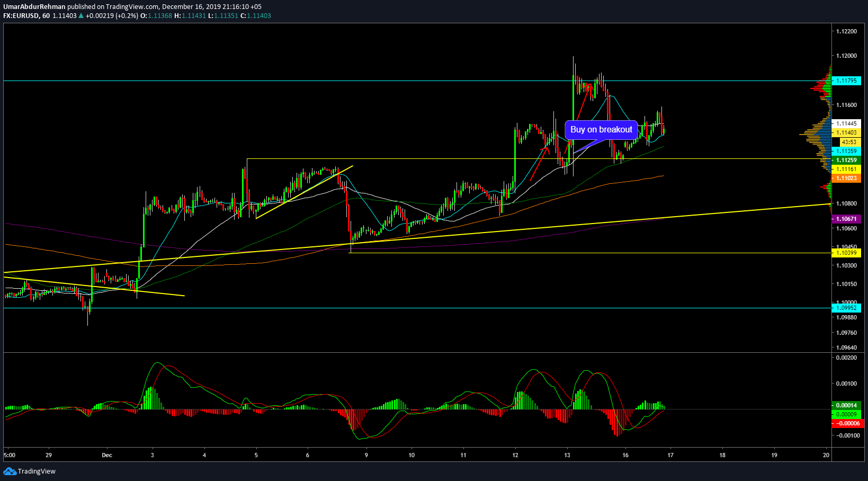This screenshot has width=868, height=481.
Task: Select the Buy on breakout callout
Action: tap(601, 130)
